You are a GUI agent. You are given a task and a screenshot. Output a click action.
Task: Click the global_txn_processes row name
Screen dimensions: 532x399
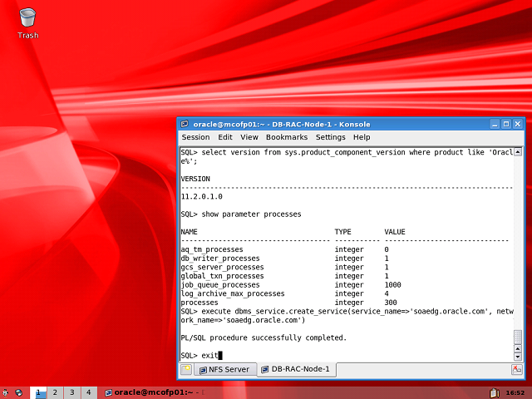tap(222, 276)
